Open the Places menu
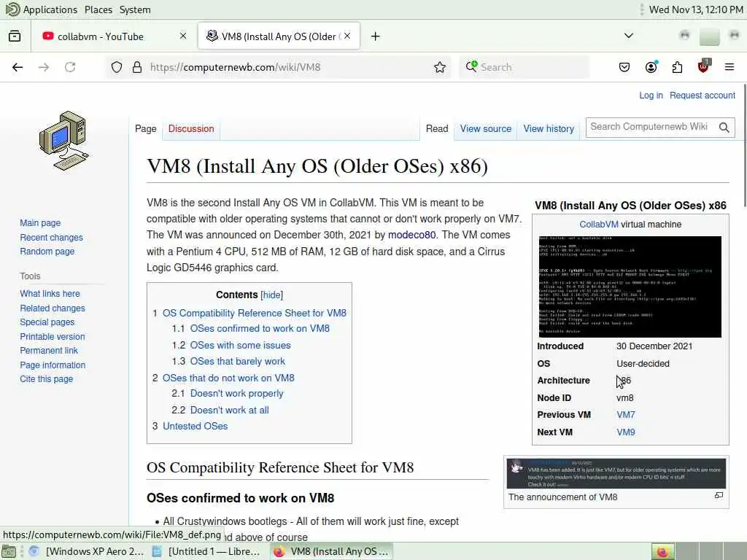747x560 pixels. 98,9
